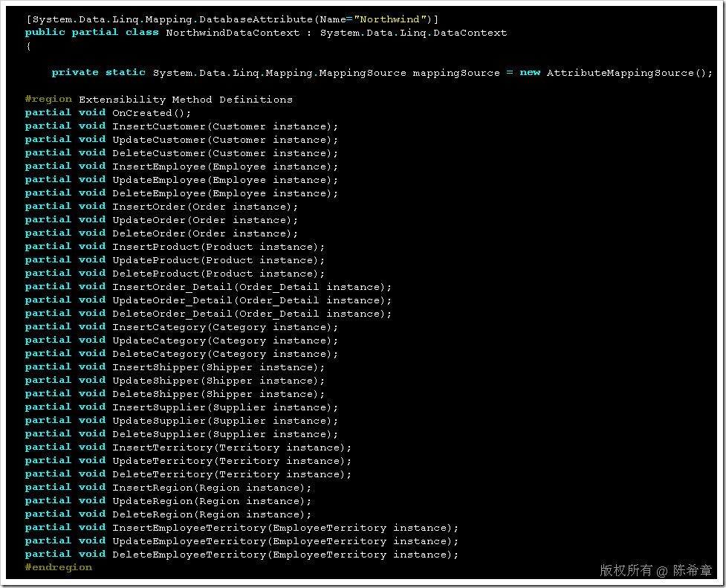Select the UpdateShipper(Shipper instance) line

coord(175,381)
